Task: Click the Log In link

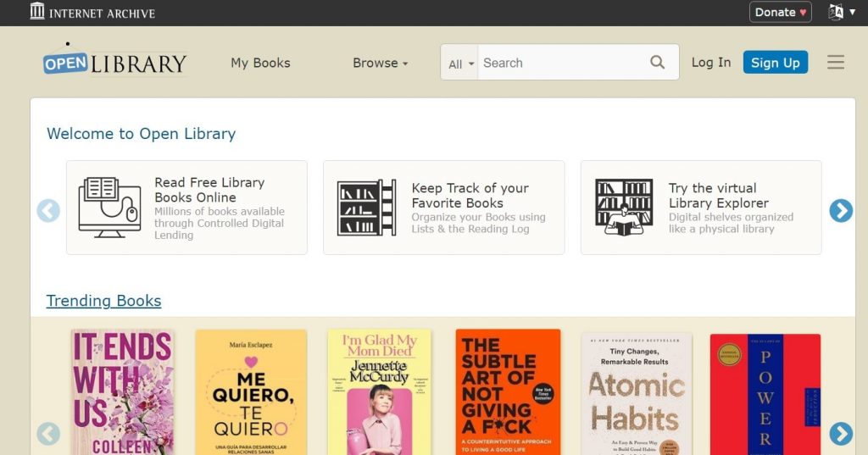Action: click(711, 62)
